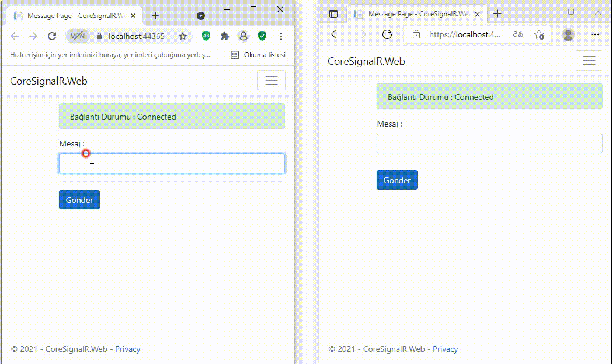Click connection status alert in Chrome window
612x364 pixels.
click(x=172, y=116)
